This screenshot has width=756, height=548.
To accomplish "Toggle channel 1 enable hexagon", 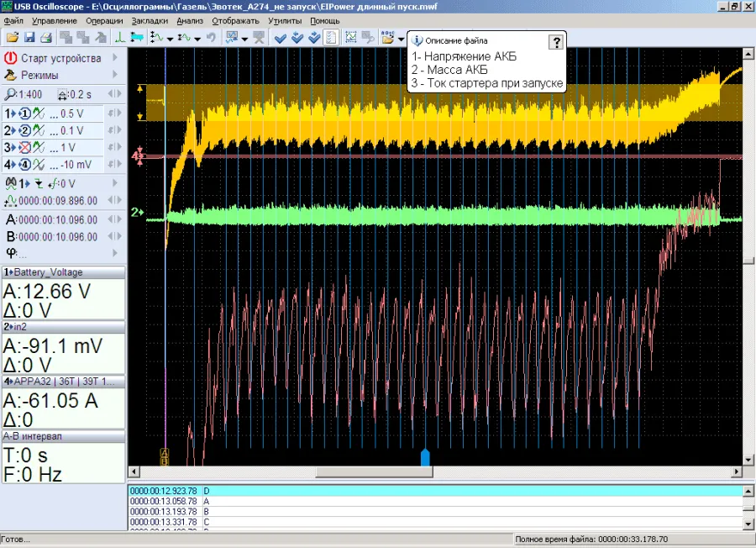I will click(24, 113).
